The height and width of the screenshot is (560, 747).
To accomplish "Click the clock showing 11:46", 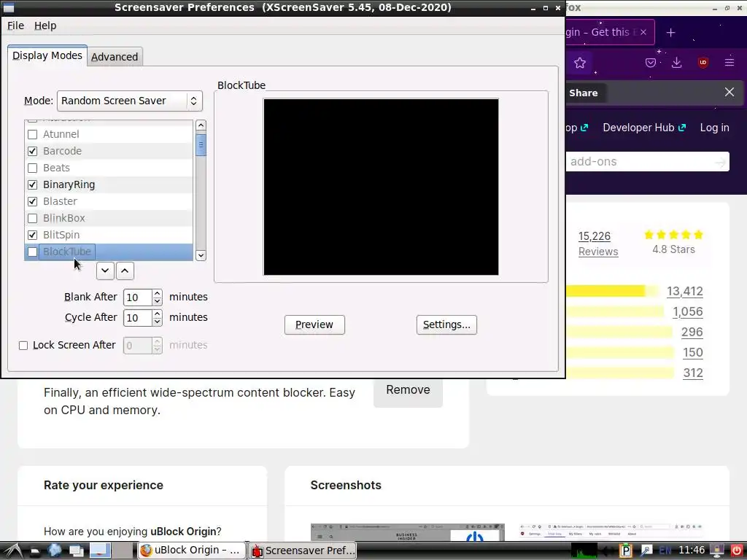I will (x=692, y=551).
